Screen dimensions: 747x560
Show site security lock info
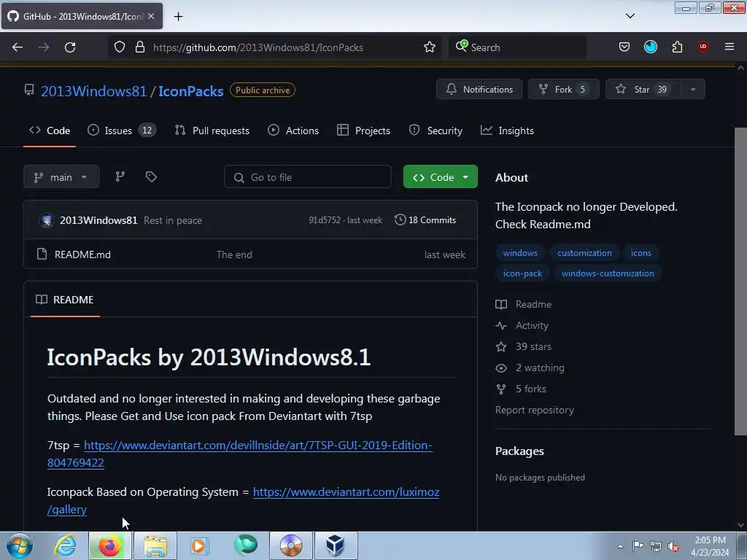click(x=139, y=47)
